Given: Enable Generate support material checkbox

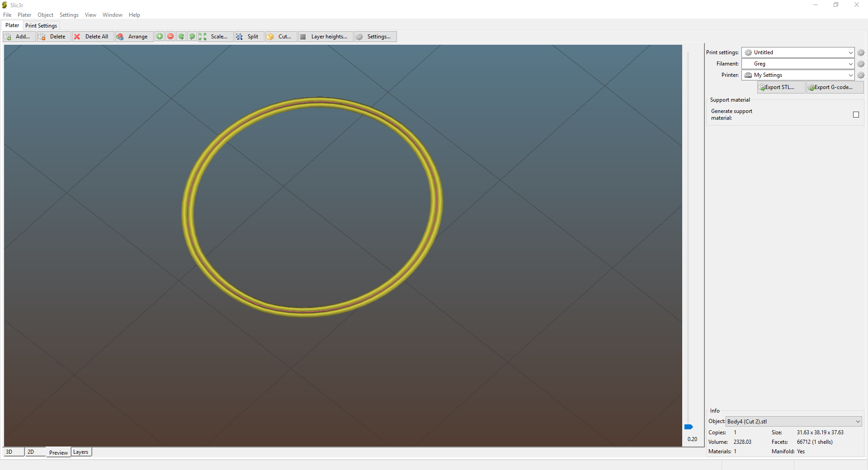Looking at the screenshot, I should (856, 115).
